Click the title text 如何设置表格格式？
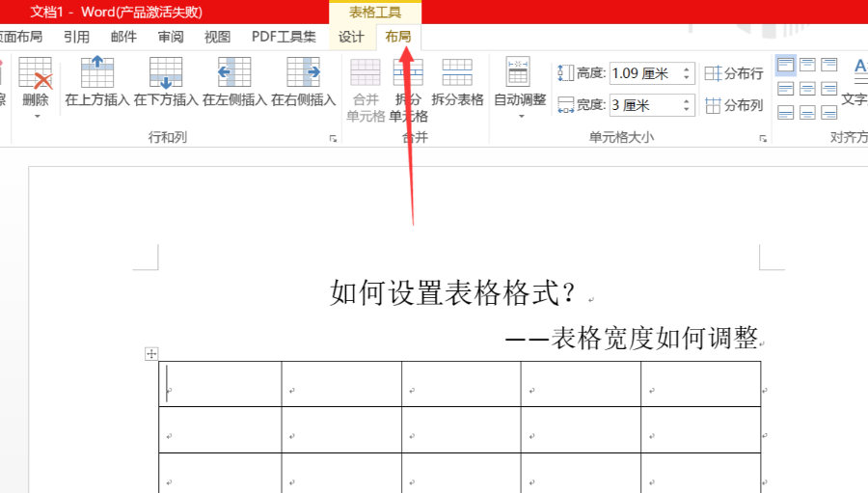 coord(453,292)
